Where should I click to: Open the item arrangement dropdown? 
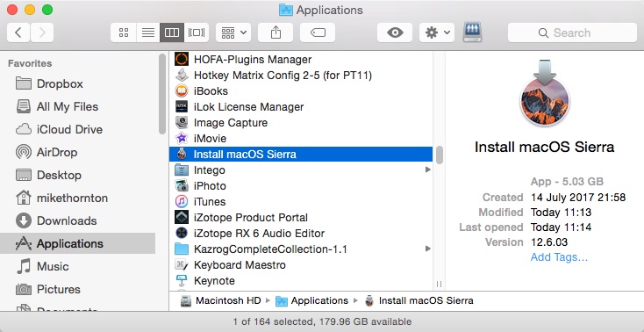(x=233, y=32)
